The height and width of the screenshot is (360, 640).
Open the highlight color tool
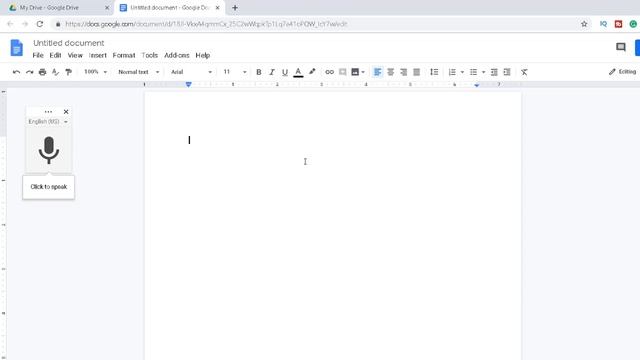point(312,72)
